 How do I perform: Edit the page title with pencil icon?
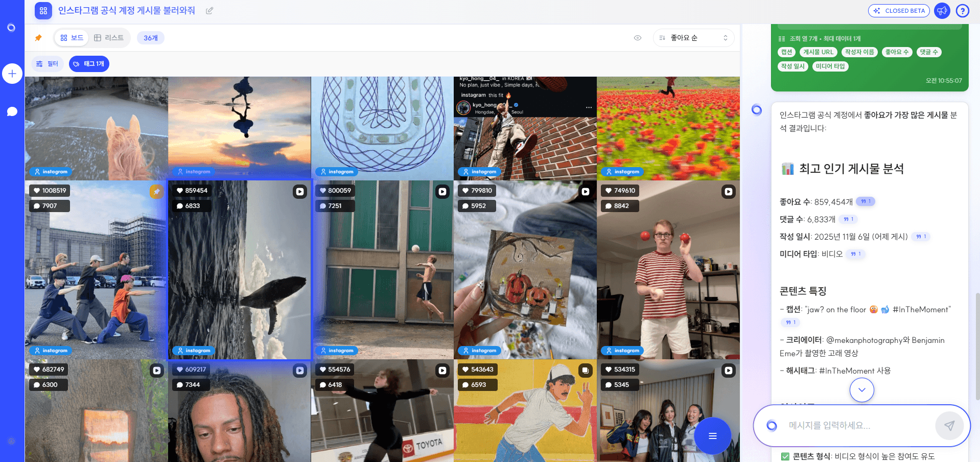(209, 11)
